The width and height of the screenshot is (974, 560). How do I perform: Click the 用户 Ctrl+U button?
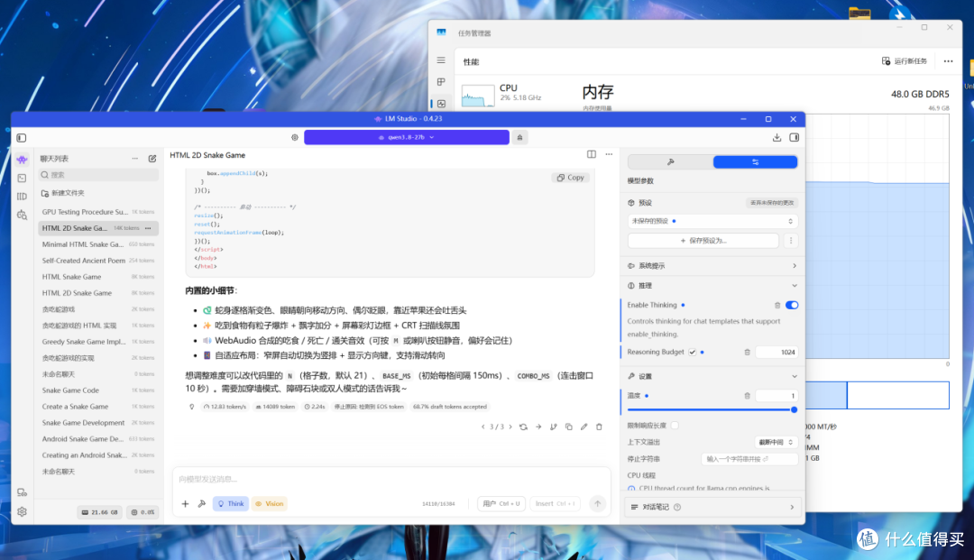click(501, 503)
